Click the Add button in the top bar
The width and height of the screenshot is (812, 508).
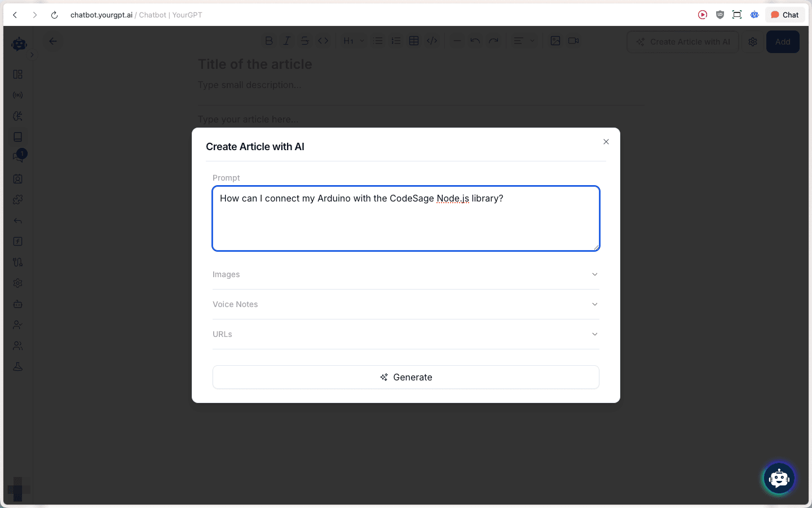(783, 41)
